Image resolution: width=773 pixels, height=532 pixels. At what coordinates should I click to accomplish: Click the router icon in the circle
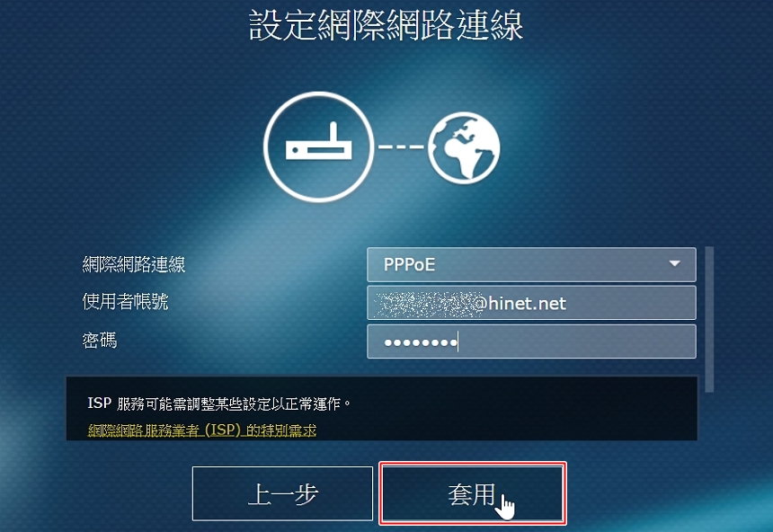point(318,146)
